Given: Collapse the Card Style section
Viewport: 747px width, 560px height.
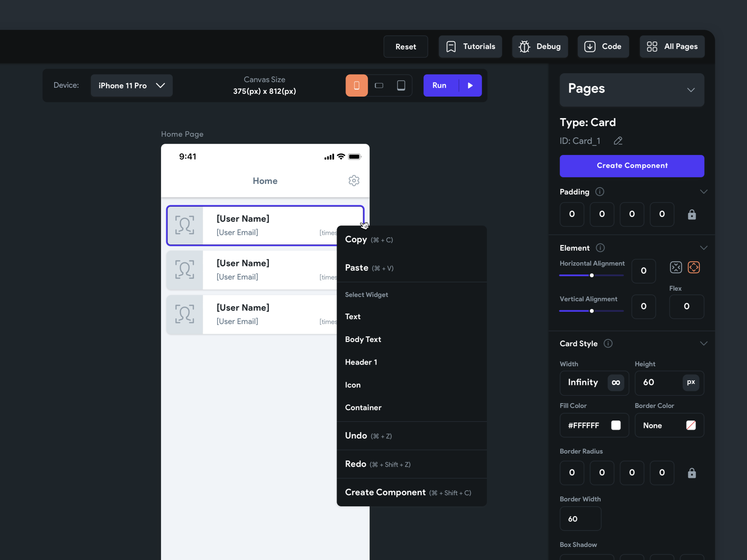Looking at the screenshot, I should tap(704, 343).
